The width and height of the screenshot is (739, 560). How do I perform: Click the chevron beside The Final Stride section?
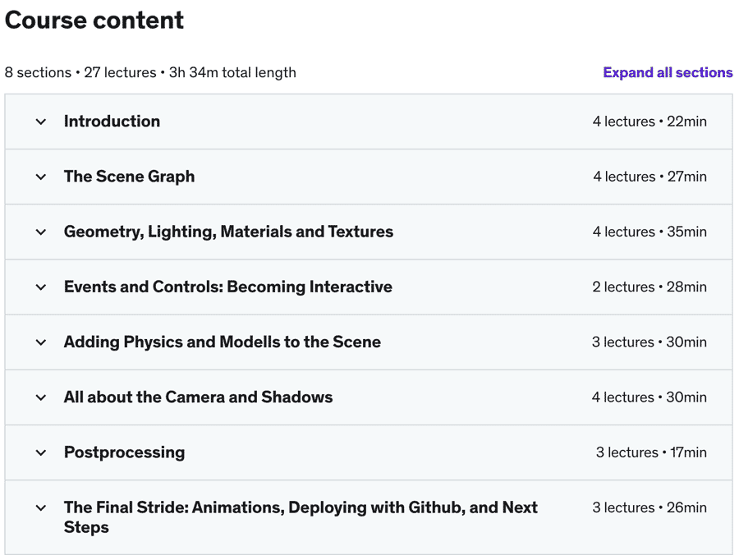coord(41,508)
